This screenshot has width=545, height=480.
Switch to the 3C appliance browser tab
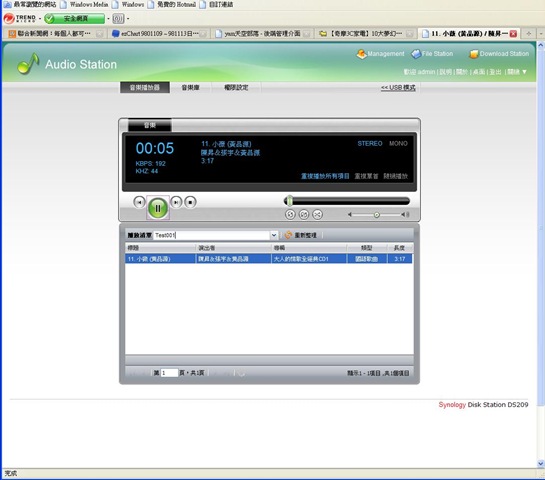point(366,34)
